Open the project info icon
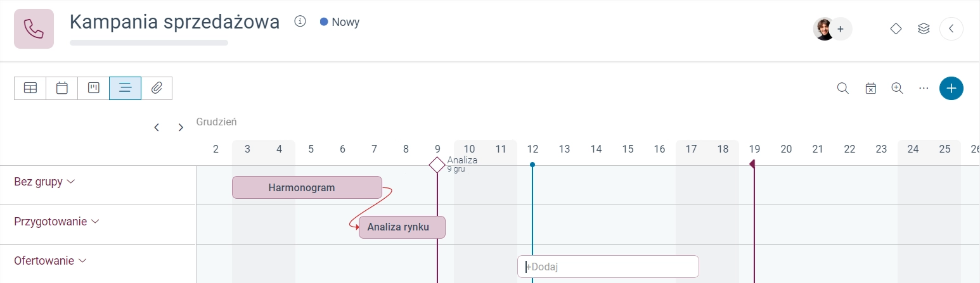The image size is (980, 283). pos(300,22)
